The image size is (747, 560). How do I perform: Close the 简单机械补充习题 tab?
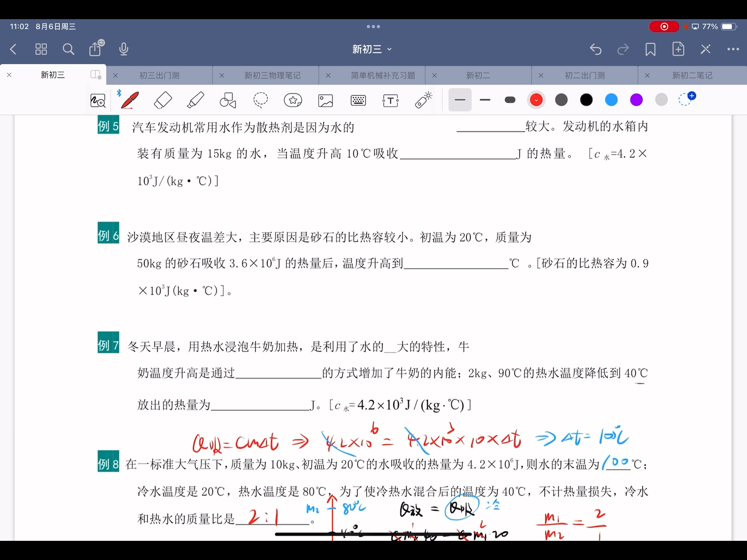328,76
